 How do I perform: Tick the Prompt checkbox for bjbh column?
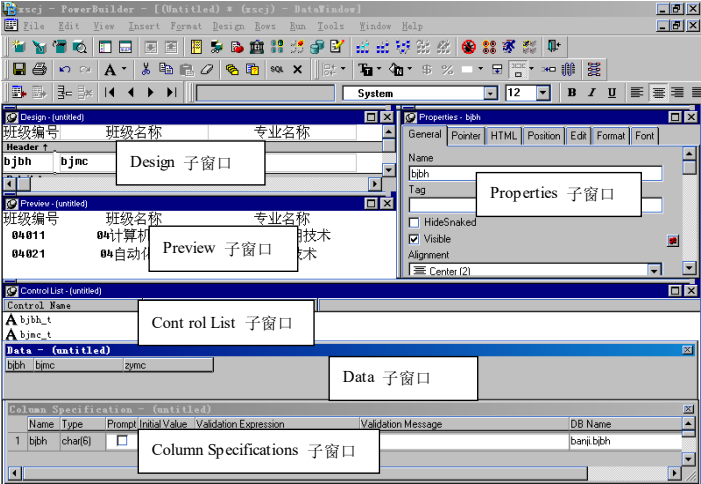pos(122,440)
